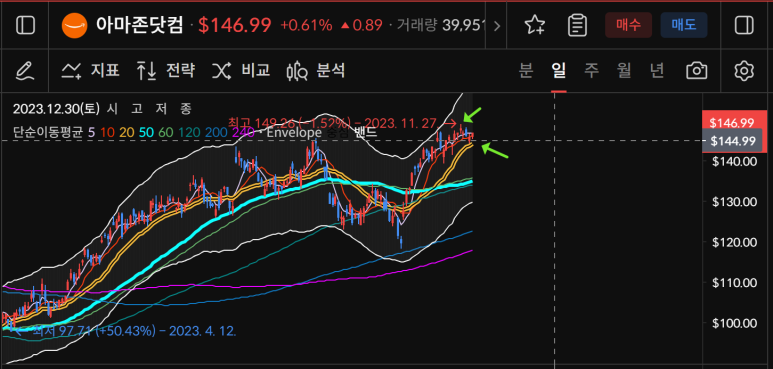Take chart snapshot with camera icon
The height and width of the screenshot is (369, 773).
[696, 71]
